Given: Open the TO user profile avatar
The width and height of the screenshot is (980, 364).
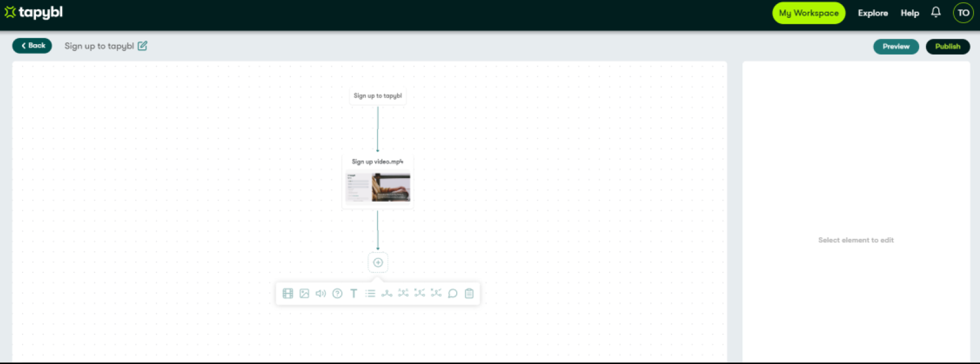Looking at the screenshot, I should [x=963, y=13].
